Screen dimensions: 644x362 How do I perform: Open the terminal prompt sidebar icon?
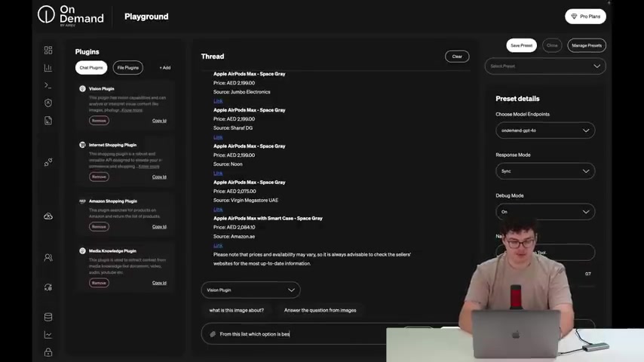tap(48, 85)
